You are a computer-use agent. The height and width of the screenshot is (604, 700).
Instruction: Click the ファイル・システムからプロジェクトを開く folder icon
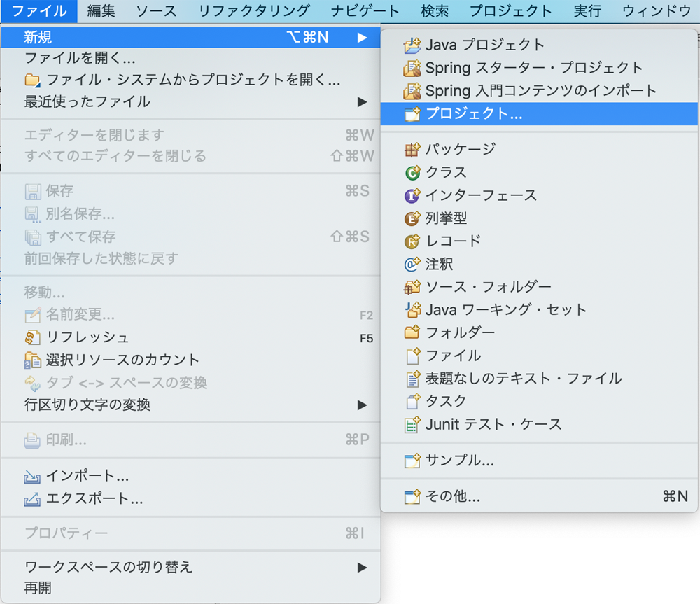[x=33, y=80]
